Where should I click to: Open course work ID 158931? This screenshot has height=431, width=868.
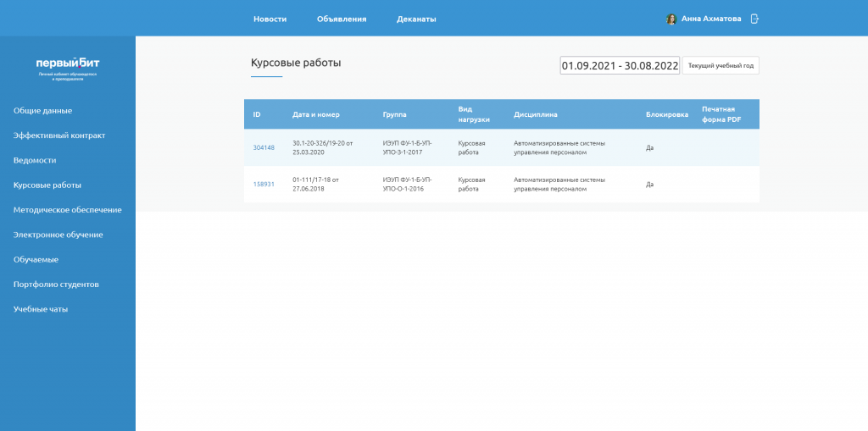[x=264, y=185]
